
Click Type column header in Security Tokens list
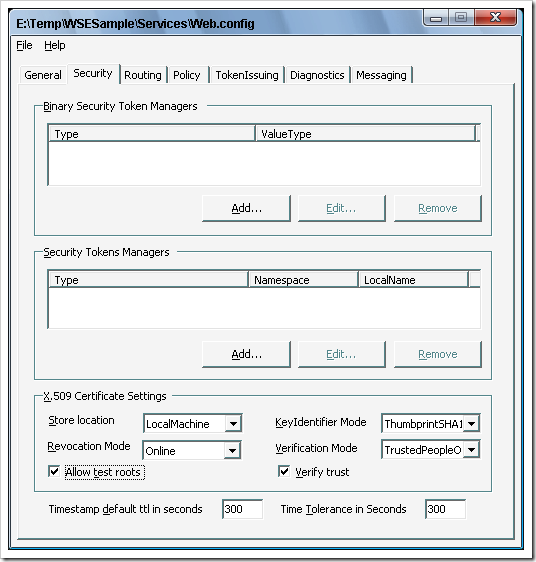click(x=148, y=280)
